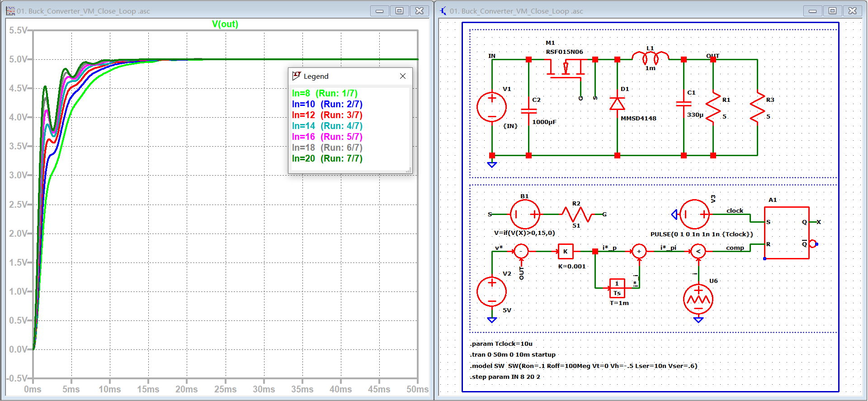Maximize the schematic window
The height and width of the screenshot is (401, 868).
(x=832, y=11)
